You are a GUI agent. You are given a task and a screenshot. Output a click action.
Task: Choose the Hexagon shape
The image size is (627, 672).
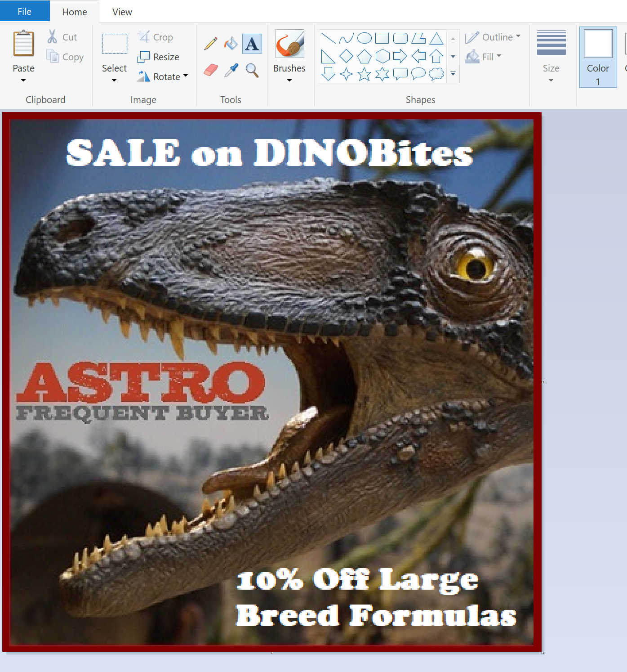(x=382, y=56)
